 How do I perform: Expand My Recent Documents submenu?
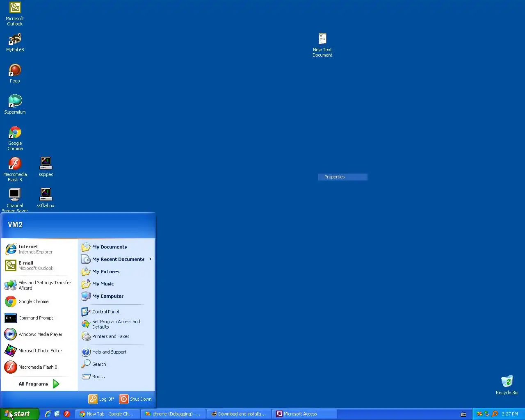click(x=116, y=259)
